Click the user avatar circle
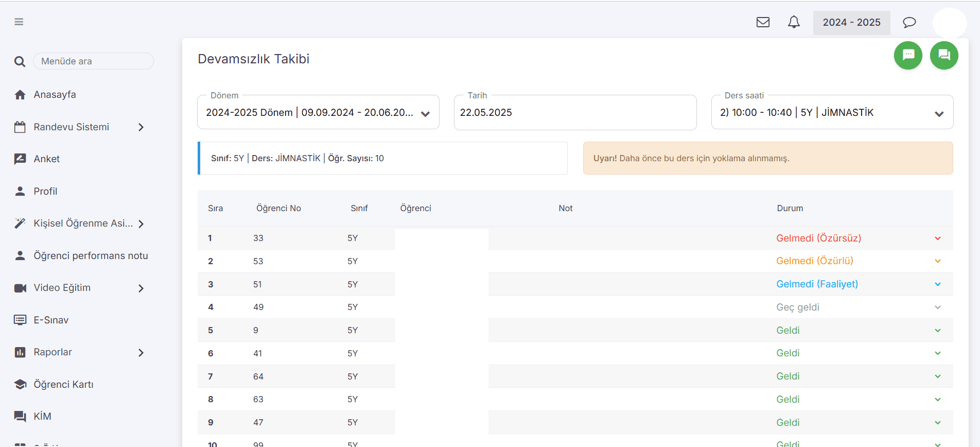980x447 pixels. click(x=949, y=23)
